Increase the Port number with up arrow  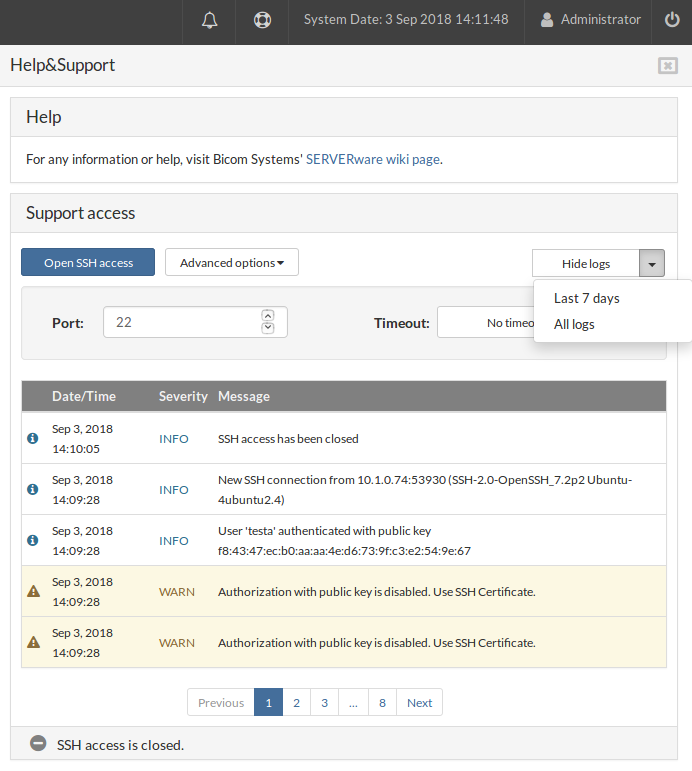click(267, 316)
